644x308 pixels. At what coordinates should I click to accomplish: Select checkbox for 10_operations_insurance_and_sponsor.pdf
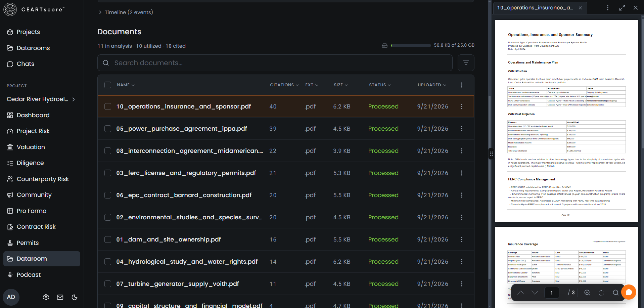(x=108, y=106)
